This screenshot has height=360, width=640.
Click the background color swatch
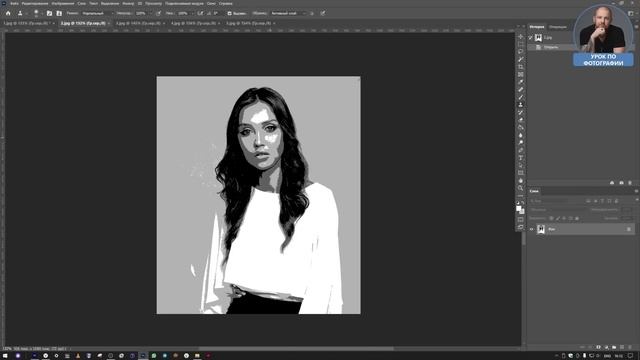[522, 211]
